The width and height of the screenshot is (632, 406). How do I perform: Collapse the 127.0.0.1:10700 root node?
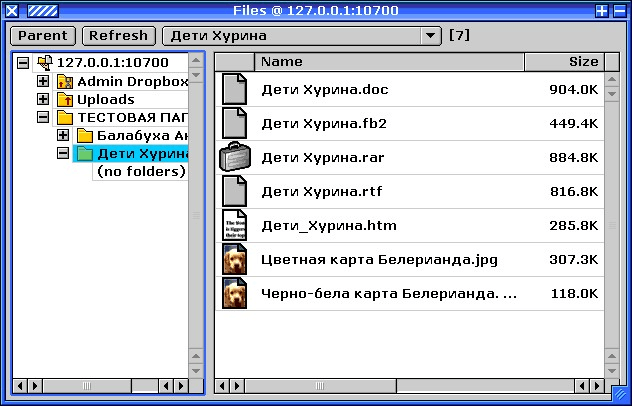(23, 63)
